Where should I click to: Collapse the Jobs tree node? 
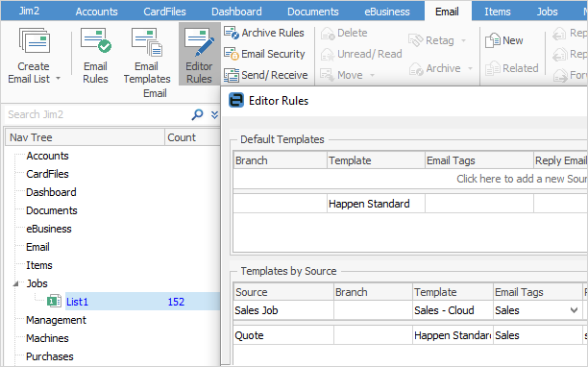(x=15, y=284)
